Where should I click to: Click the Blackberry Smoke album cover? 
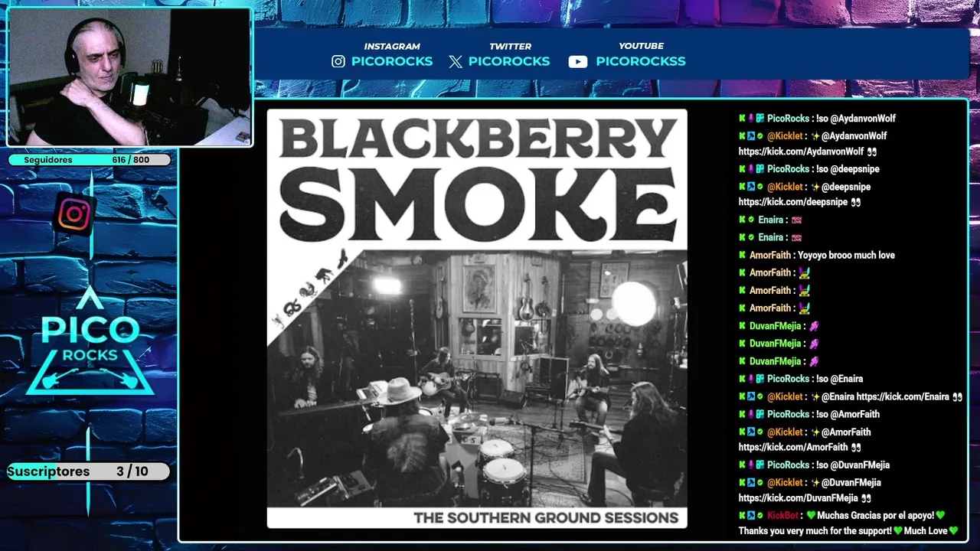(x=477, y=318)
